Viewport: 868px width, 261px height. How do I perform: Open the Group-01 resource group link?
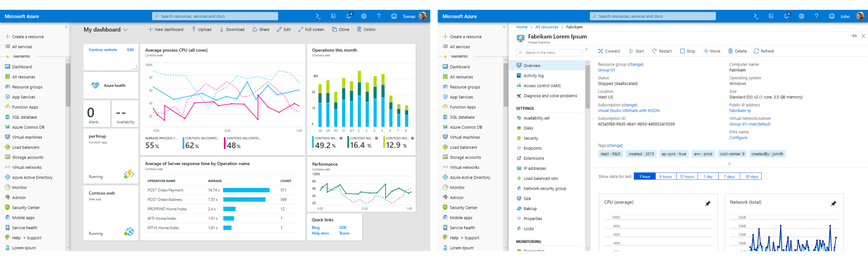pos(607,70)
